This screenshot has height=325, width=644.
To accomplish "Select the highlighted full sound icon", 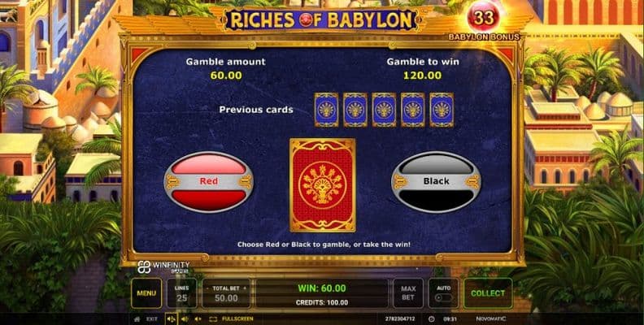I will pyautogui.click(x=172, y=318).
